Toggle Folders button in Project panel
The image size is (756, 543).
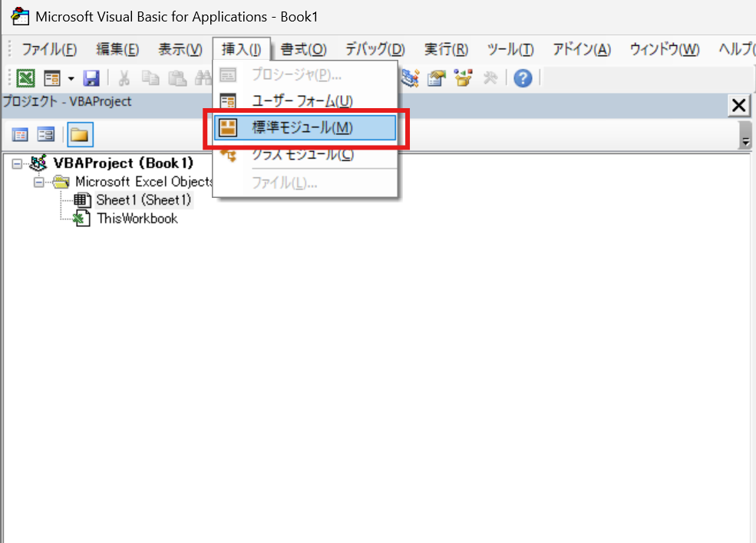(x=80, y=134)
